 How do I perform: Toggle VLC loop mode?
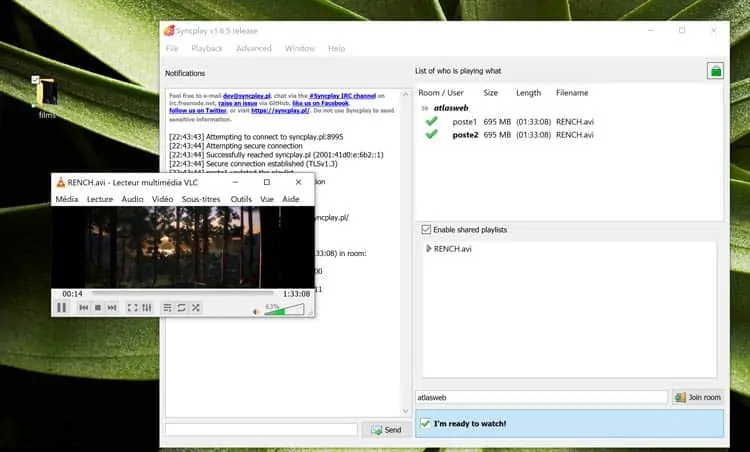tap(181, 308)
